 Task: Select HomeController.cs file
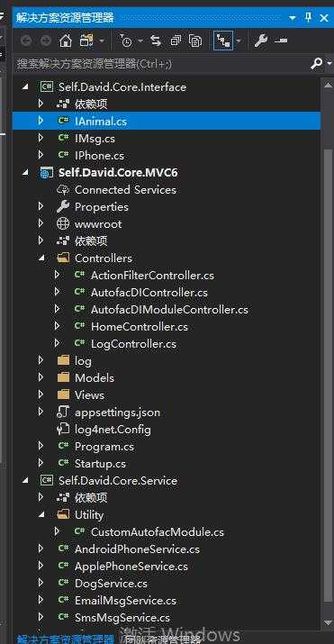(x=140, y=327)
